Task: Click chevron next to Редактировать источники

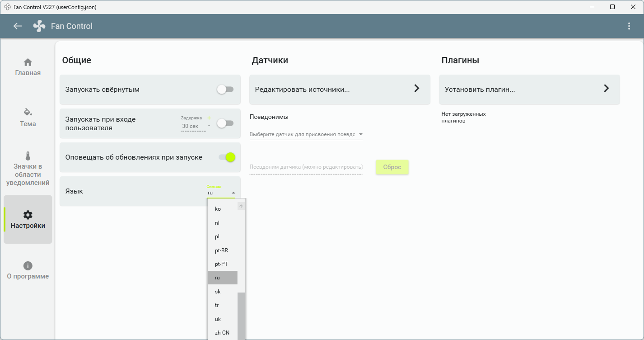Action: pyautogui.click(x=417, y=89)
